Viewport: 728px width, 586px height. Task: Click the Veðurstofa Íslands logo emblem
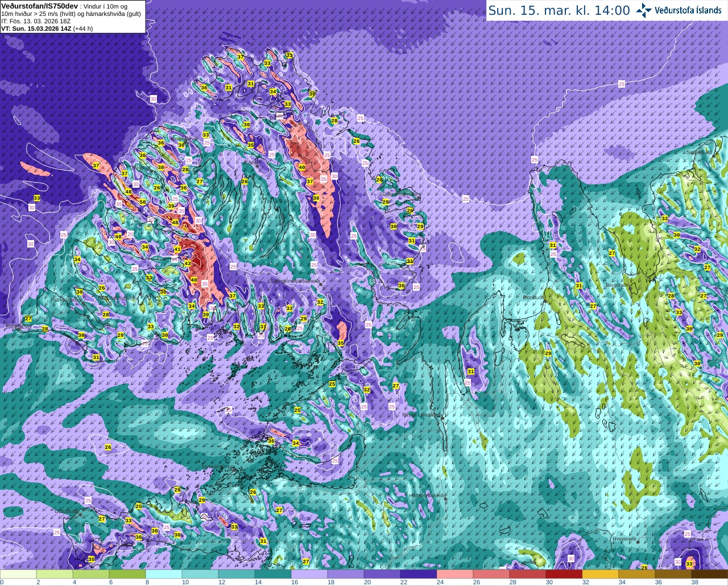click(644, 10)
